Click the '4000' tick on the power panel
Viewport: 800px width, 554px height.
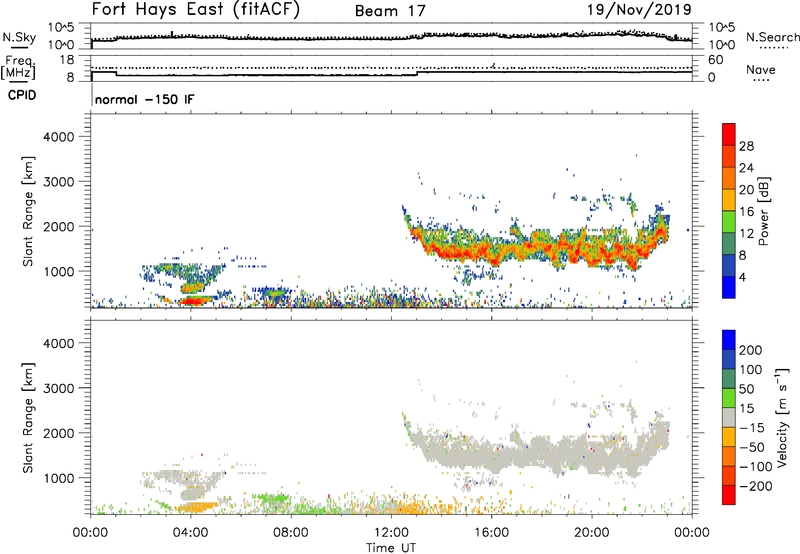pos(59,137)
